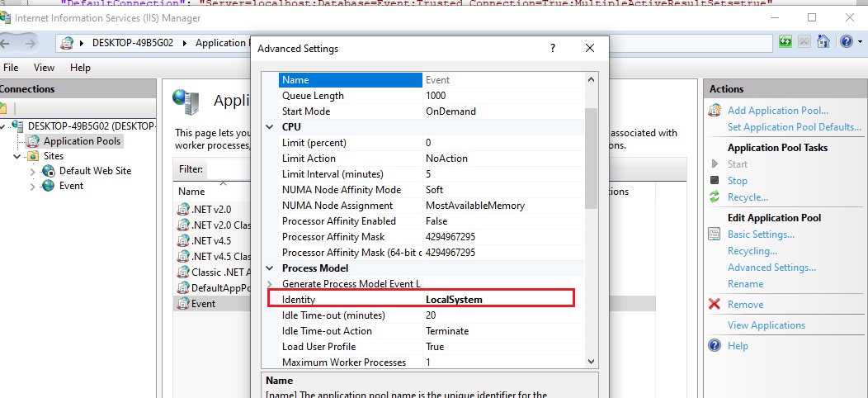
Task: Click the blue Help icon in Actions
Action: coord(715,345)
